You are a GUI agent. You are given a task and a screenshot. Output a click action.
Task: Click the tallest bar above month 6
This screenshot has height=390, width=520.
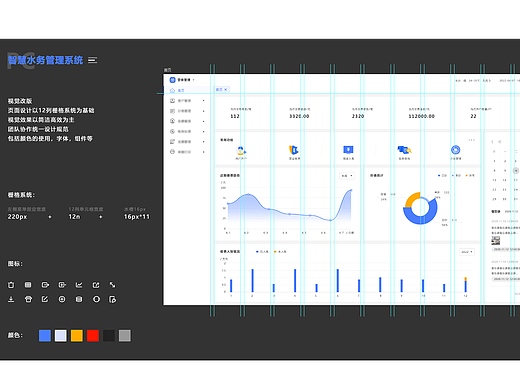coord(337,281)
